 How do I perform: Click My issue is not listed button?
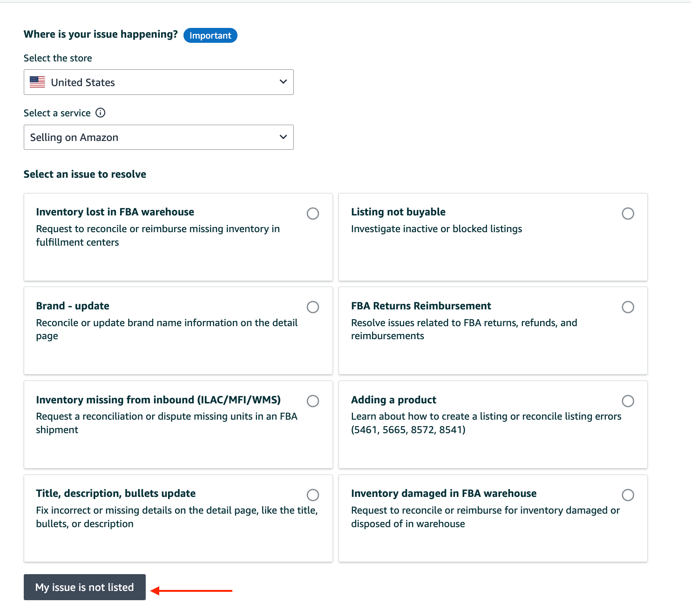(85, 587)
